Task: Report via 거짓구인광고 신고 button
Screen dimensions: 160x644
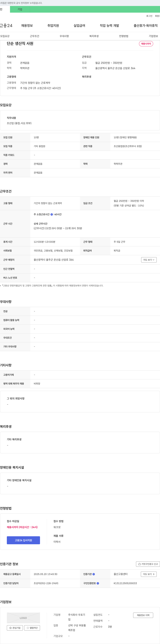Action: pyautogui.click(x=148, y=564)
